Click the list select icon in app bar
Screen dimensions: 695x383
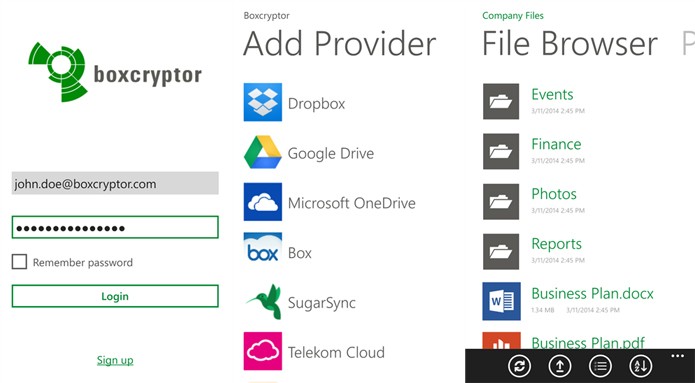click(600, 366)
